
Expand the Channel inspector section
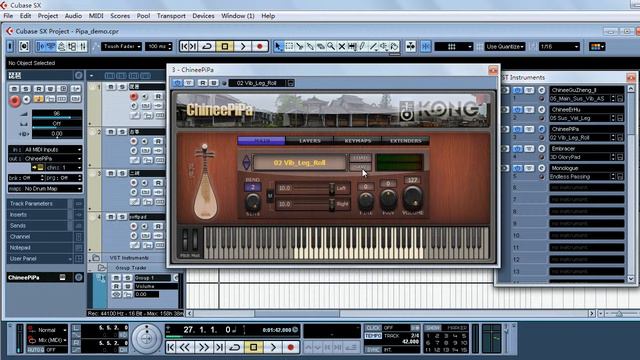(39, 237)
